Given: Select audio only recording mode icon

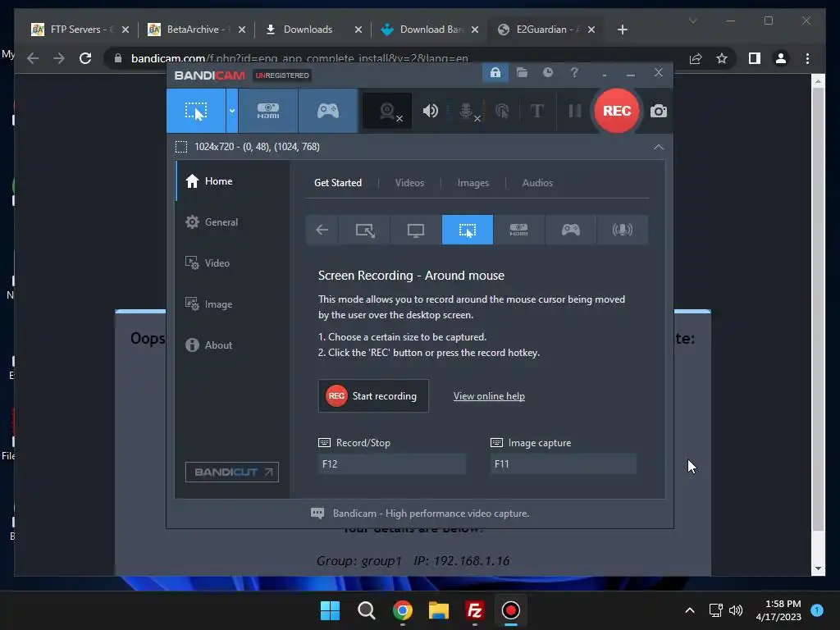Looking at the screenshot, I should 622,230.
